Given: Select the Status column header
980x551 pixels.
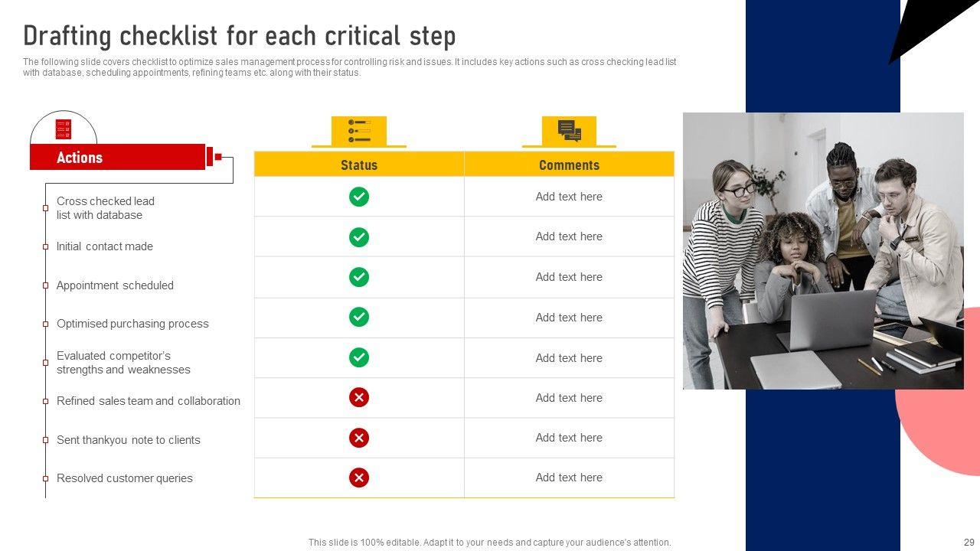Looking at the screenshot, I should (x=359, y=165).
